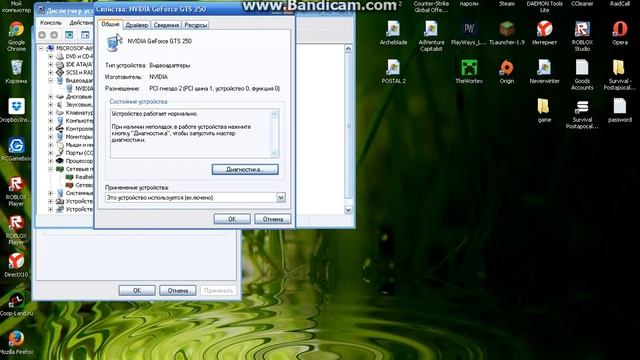Click the Back arrow in Device Manager toolbar
The width and height of the screenshot is (640, 360).
click(x=42, y=35)
